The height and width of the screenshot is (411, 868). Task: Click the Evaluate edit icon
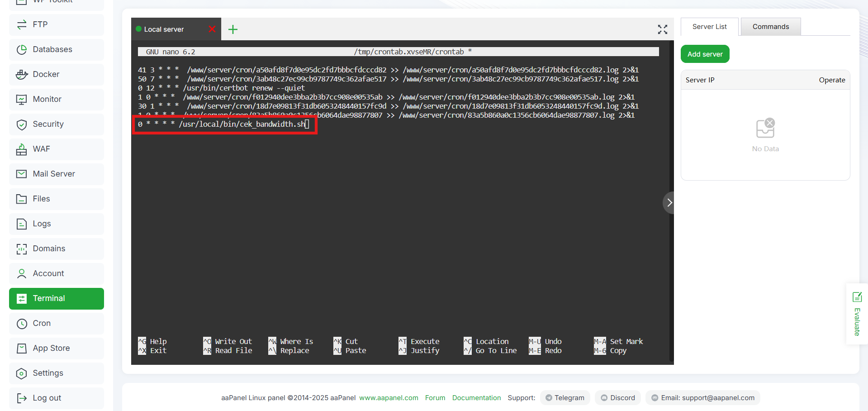click(857, 297)
